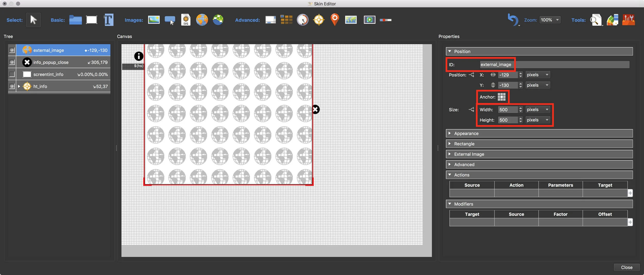The image size is (644, 275).
Task: Expand the ht_info tree node
Action: [x=19, y=86]
